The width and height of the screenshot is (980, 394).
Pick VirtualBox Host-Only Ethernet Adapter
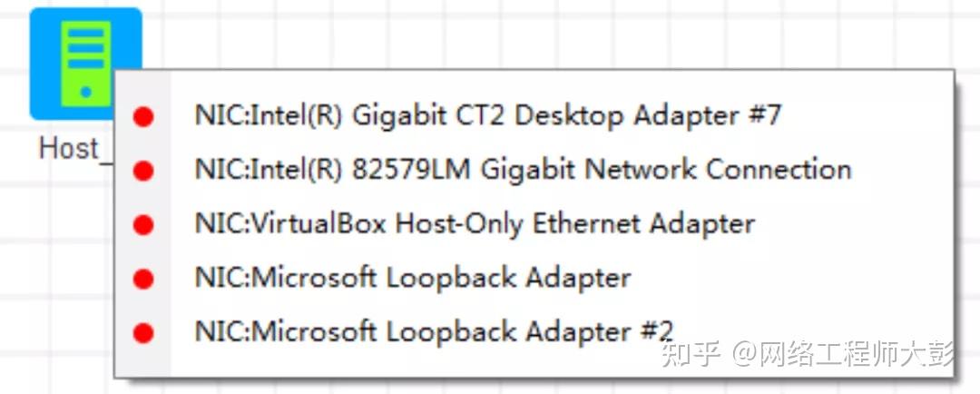point(475,223)
